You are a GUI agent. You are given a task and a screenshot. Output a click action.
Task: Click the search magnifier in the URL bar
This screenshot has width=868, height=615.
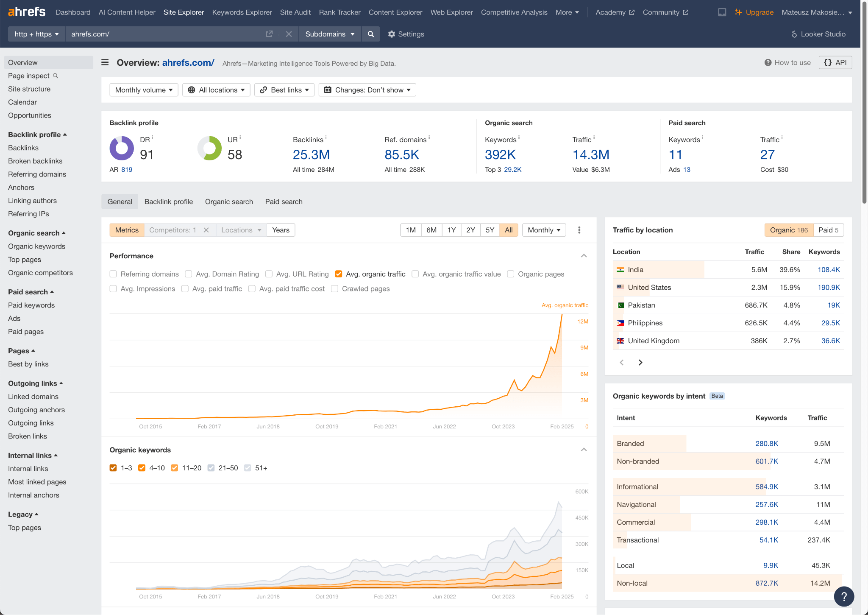tap(371, 34)
